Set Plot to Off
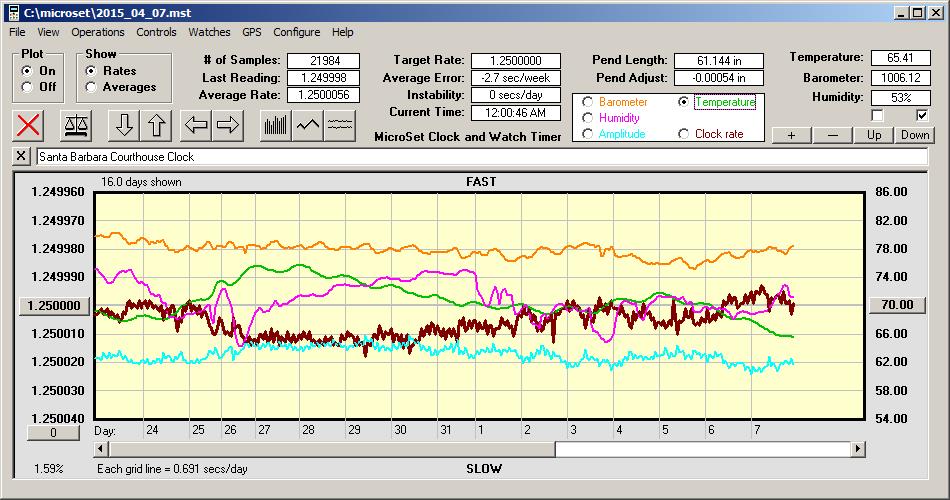Image resolution: width=950 pixels, height=500 pixels. click(27, 87)
